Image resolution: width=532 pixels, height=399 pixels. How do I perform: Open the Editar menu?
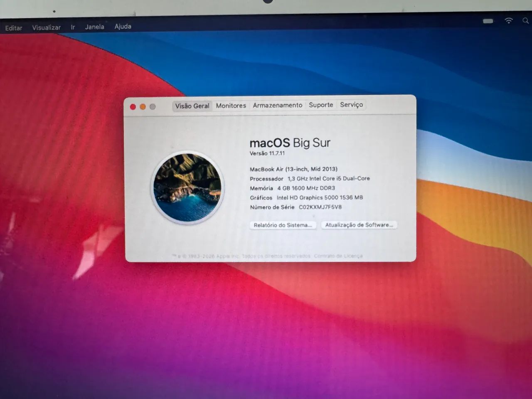pos(14,28)
